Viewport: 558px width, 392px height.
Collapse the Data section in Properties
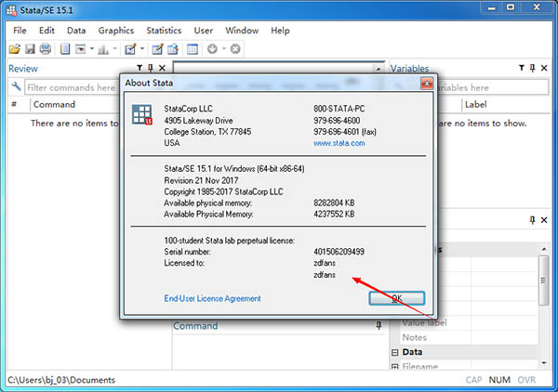pos(394,352)
